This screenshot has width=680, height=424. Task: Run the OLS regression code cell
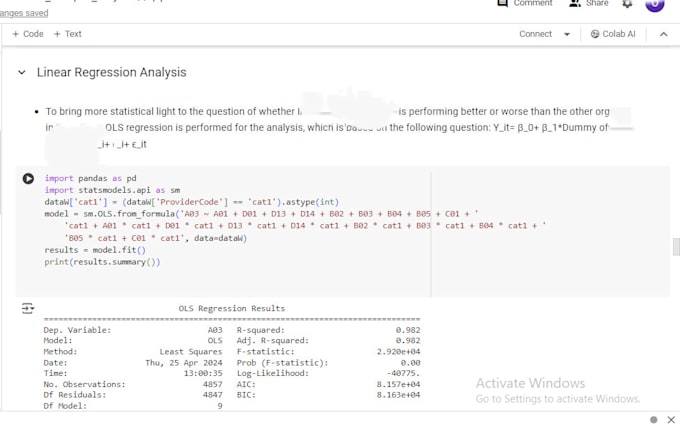tap(28, 178)
